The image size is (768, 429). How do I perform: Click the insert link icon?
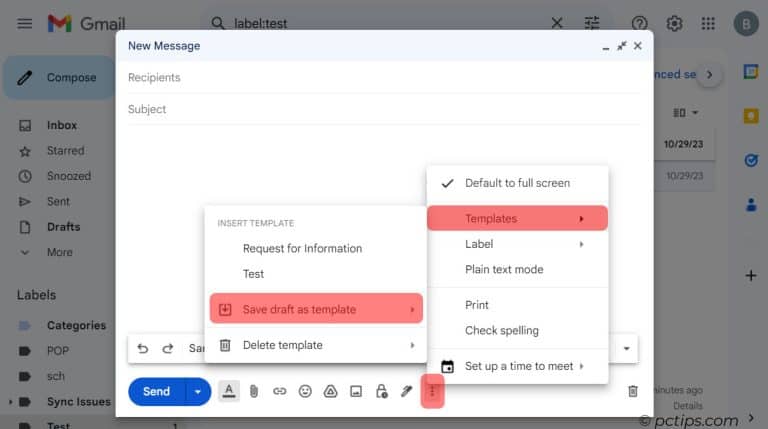pos(280,391)
